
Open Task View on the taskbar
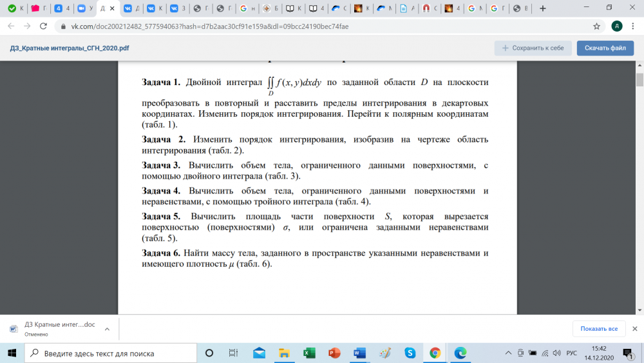233,353
